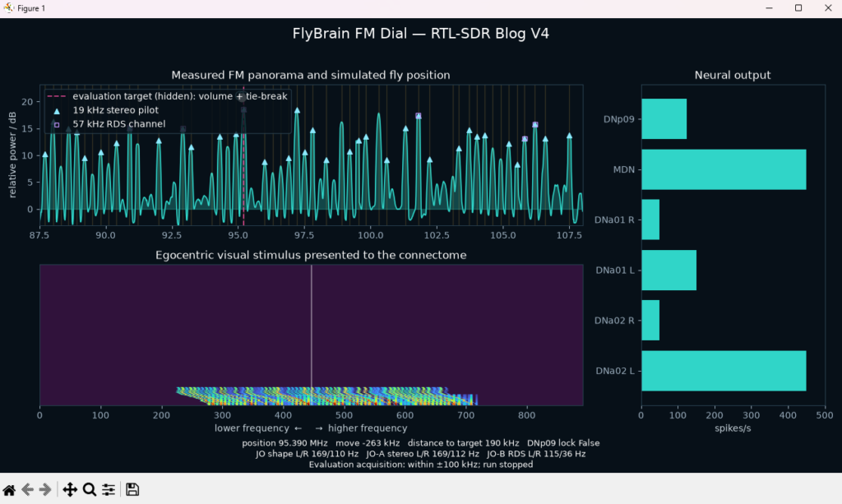This screenshot has height=504, width=842.
Task: Click the DNa01 R bar
Action: [x=650, y=220]
